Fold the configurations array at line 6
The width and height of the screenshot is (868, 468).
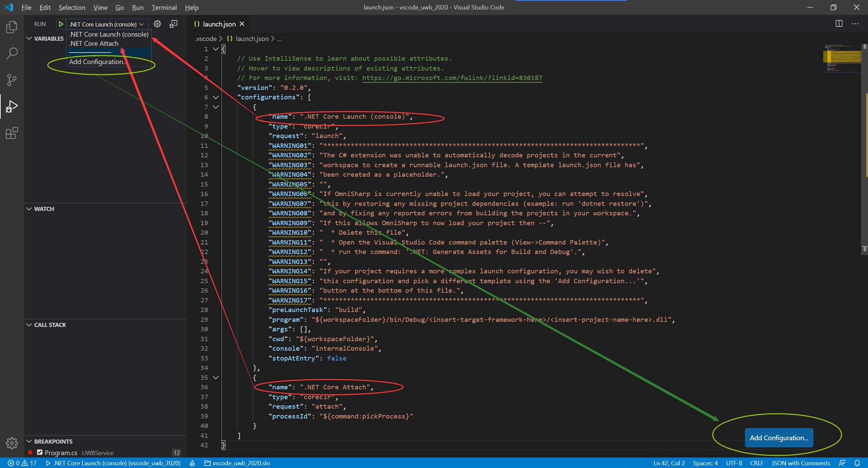[x=216, y=97]
